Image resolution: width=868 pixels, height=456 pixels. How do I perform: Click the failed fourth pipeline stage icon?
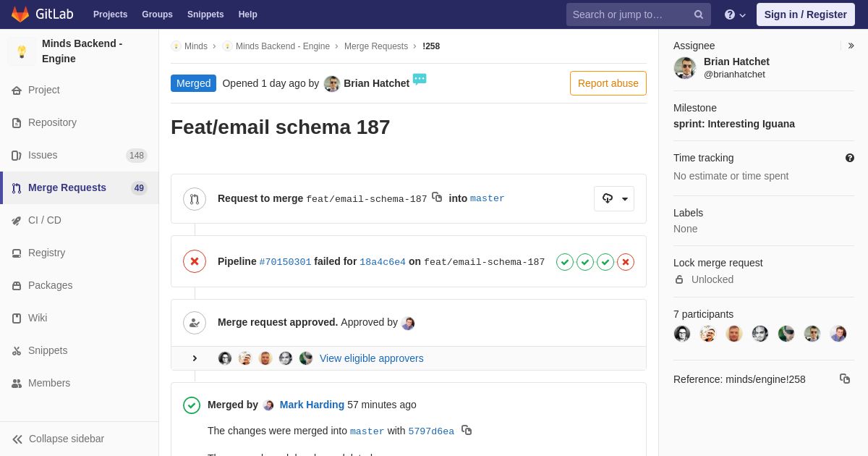626,262
